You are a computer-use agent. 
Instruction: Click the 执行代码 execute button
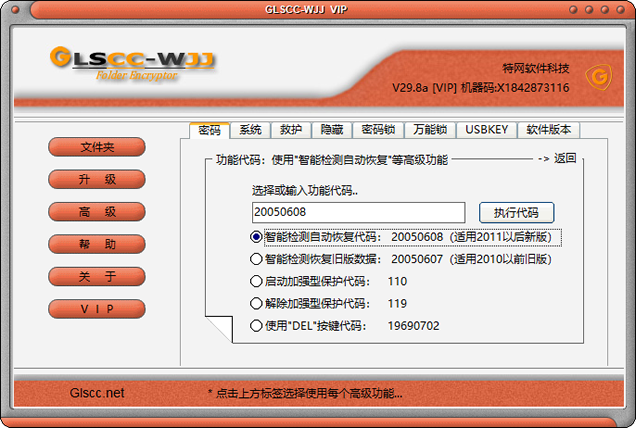[x=516, y=213]
